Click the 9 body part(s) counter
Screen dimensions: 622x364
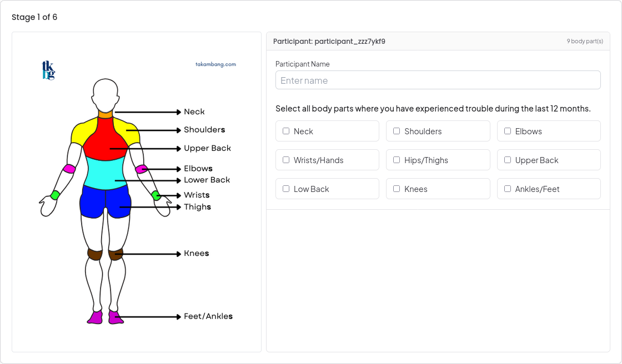[x=585, y=41]
